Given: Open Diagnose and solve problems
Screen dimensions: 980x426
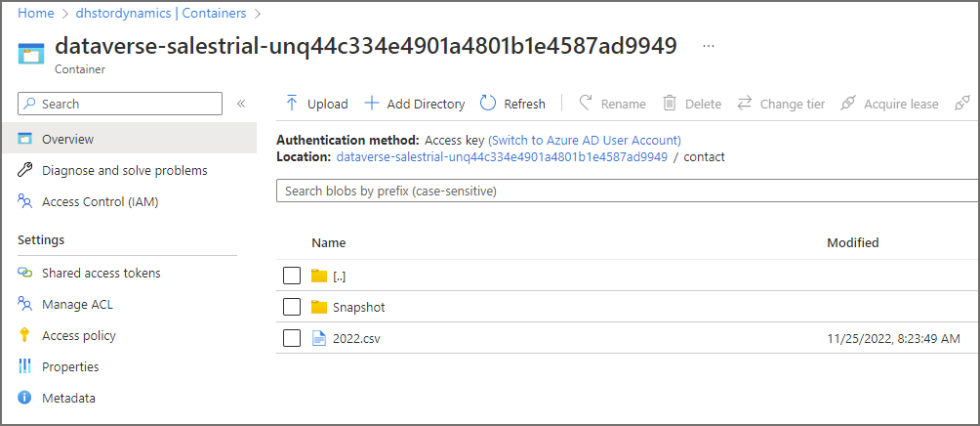Looking at the screenshot, I should click(124, 170).
